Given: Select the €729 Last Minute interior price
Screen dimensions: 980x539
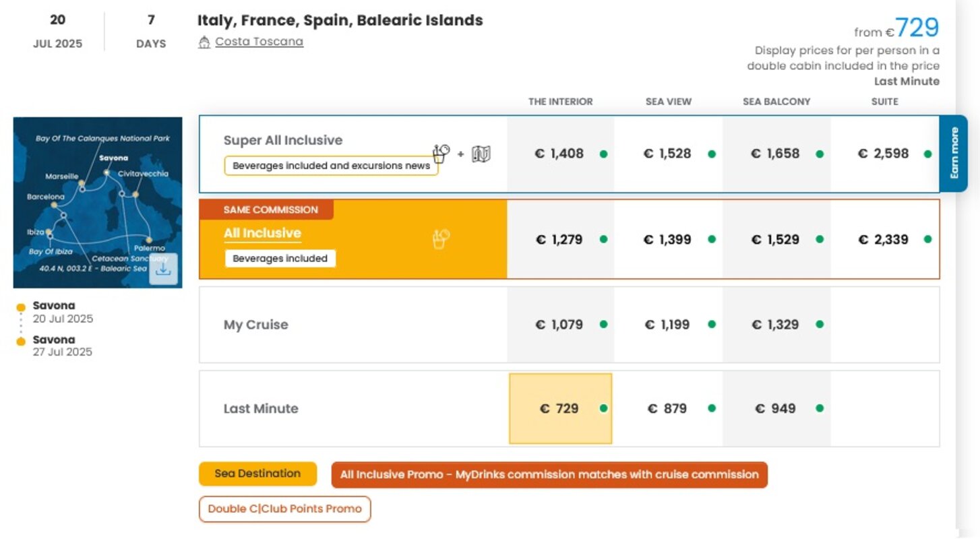Looking at the screenshot, I should 560,408.
